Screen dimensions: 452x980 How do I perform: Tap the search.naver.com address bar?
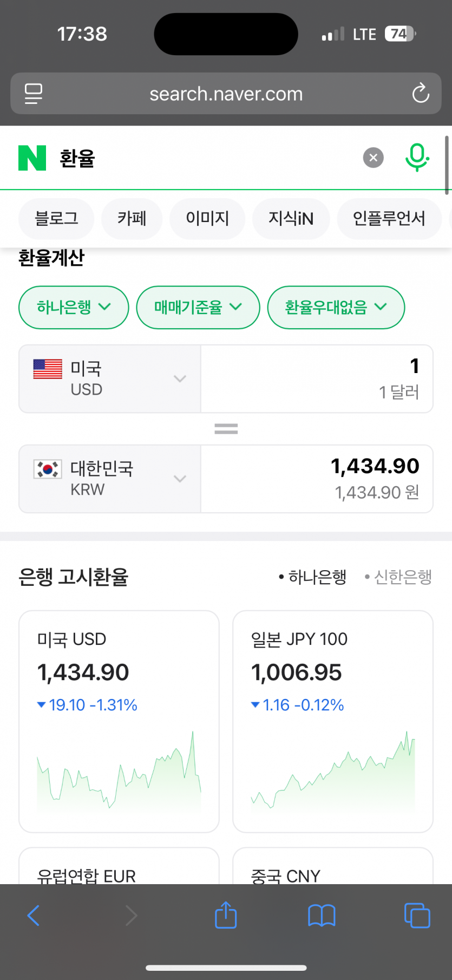tap(226, 94)
